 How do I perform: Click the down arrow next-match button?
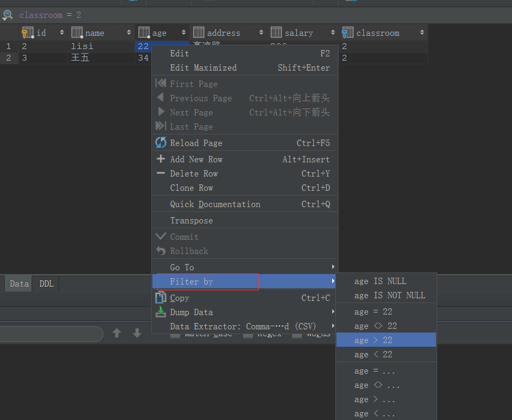137,333
